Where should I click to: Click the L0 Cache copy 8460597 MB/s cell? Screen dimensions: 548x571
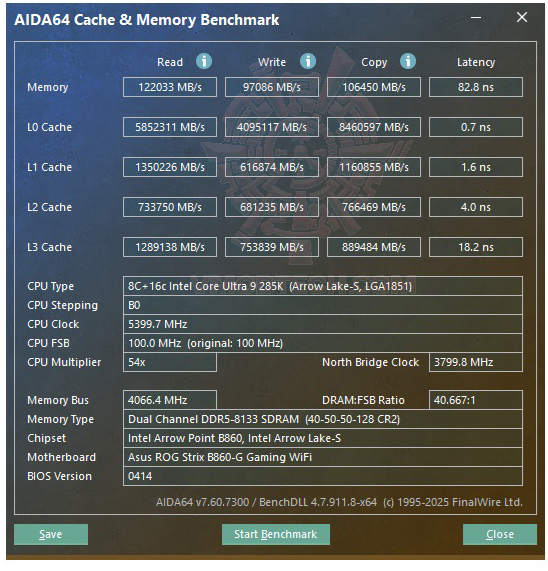pyautogui.click(x=374, y=127)
